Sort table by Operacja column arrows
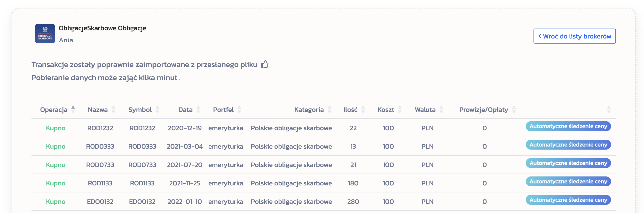Viewport: 644px width, 213px height. pos(73,109)
